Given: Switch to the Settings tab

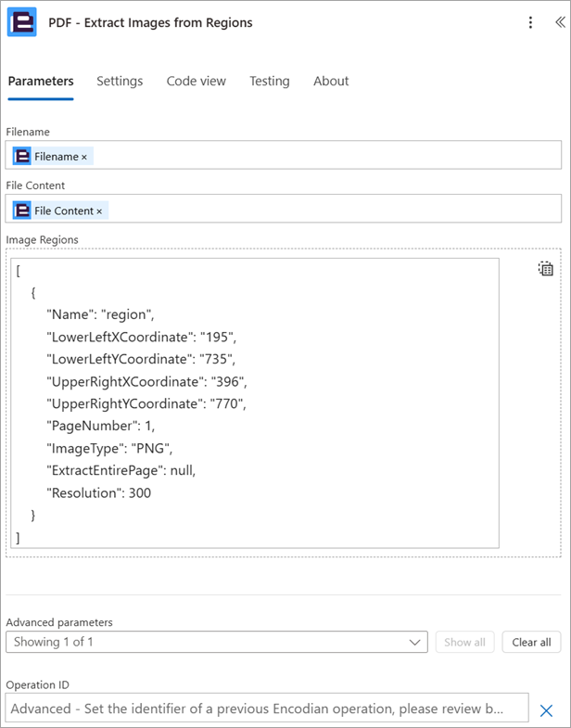Looking at the screenshot, I should 120,82.
